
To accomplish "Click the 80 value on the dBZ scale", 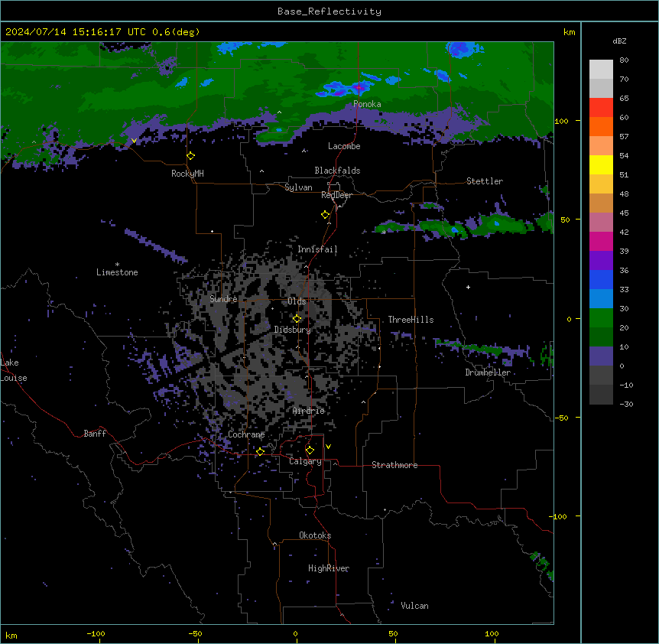I will tap(624, 60).
